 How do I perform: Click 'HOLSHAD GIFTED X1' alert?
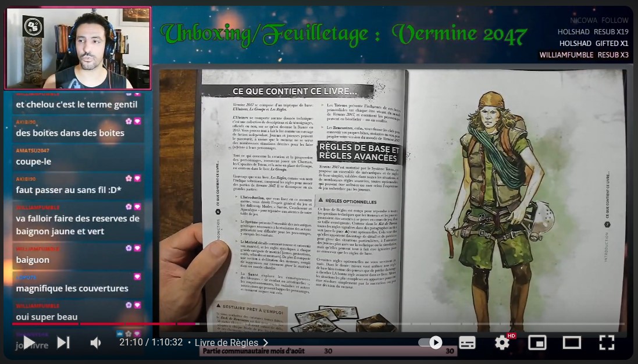pyautogui.click(x=594, y=43)
